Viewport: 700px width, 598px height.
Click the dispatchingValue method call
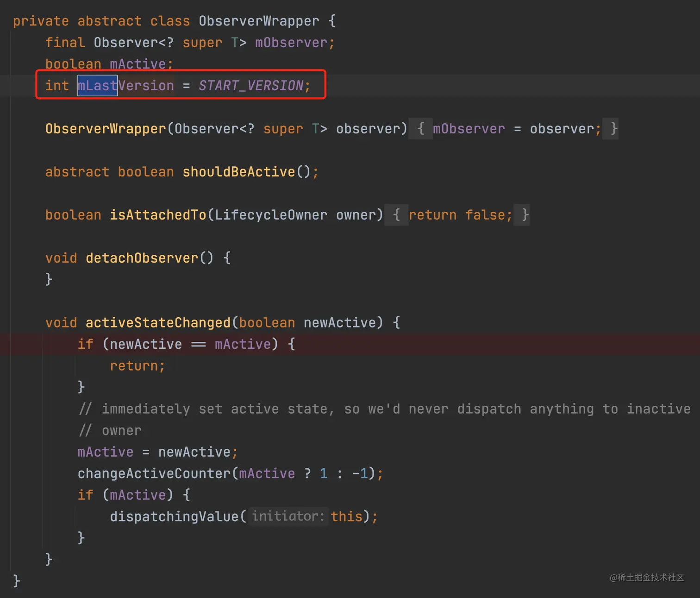click(174, 516)
